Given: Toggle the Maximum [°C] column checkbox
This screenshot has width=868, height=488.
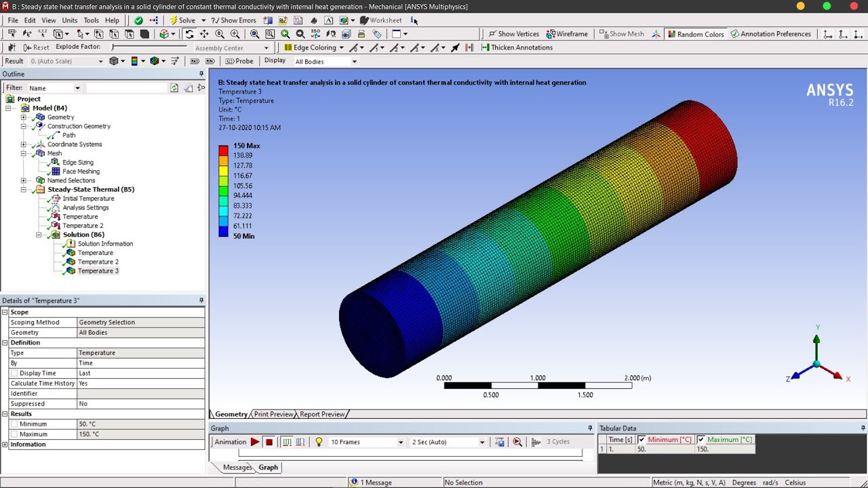Looking at the screenshot, I should tap(701, 440).
